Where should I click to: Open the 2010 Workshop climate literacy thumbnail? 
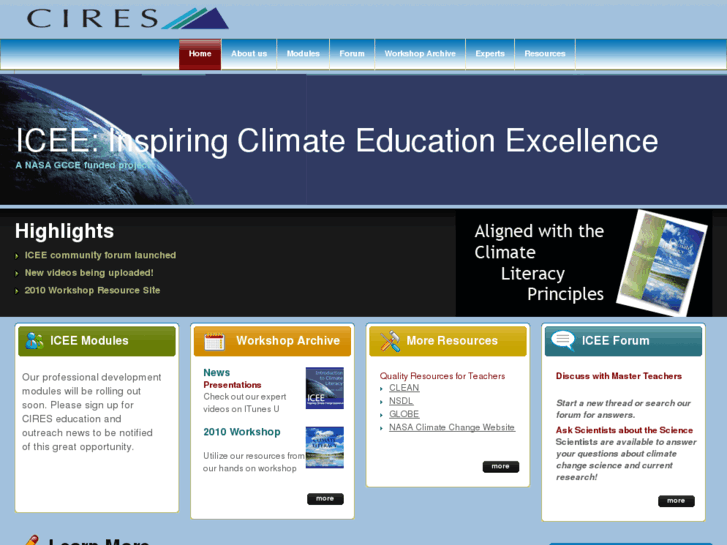[325, 448]
